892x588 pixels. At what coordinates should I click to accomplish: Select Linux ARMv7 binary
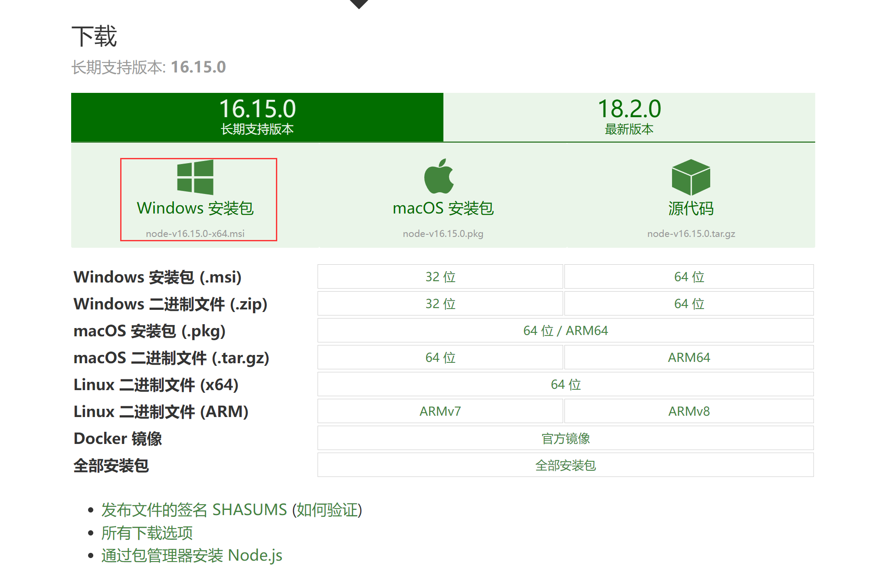tap(440, 411)
